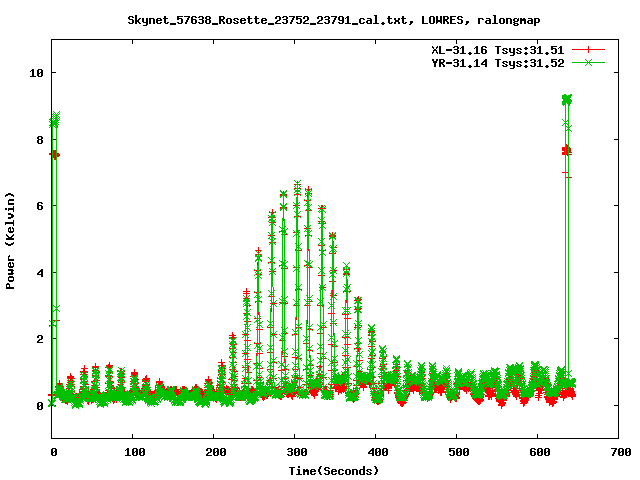Click the x-axis tick label '100'

(x=135, y=452)
